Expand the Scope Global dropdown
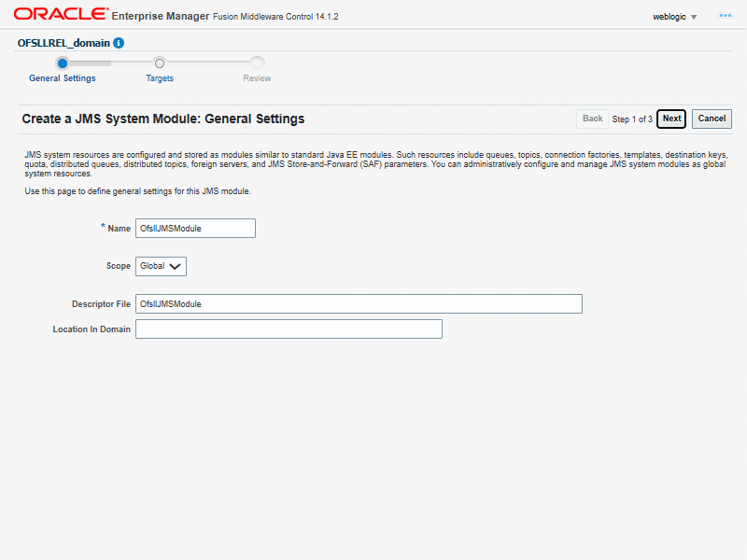Image resolution: width=747 pixels, height=560 pixels. [161, 266]
